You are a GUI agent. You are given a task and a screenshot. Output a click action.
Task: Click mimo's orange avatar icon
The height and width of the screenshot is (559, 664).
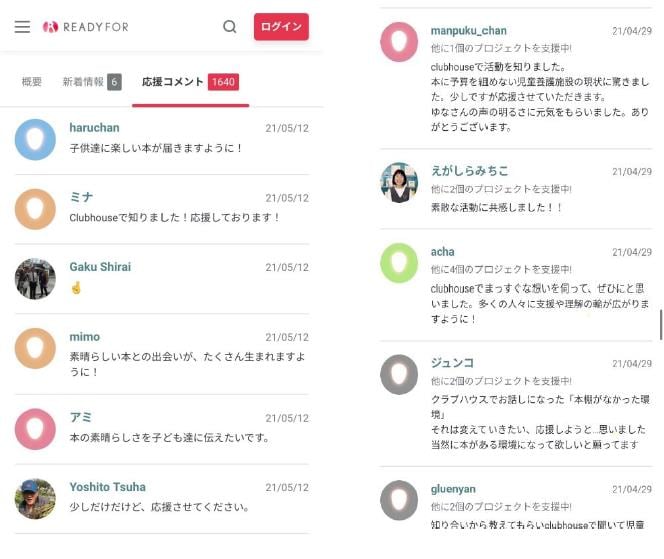[35, 348]
